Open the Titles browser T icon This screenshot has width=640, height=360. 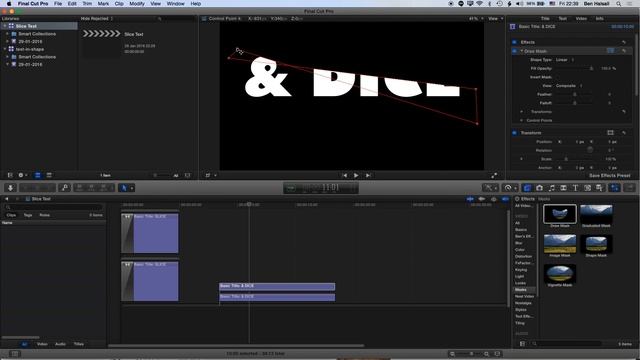pos(575,188)
